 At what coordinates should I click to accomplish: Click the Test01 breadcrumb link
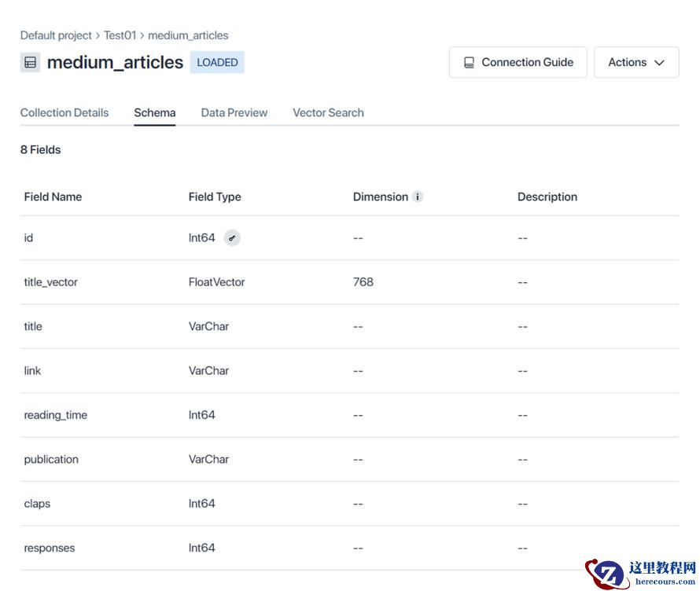pos(120,35)
